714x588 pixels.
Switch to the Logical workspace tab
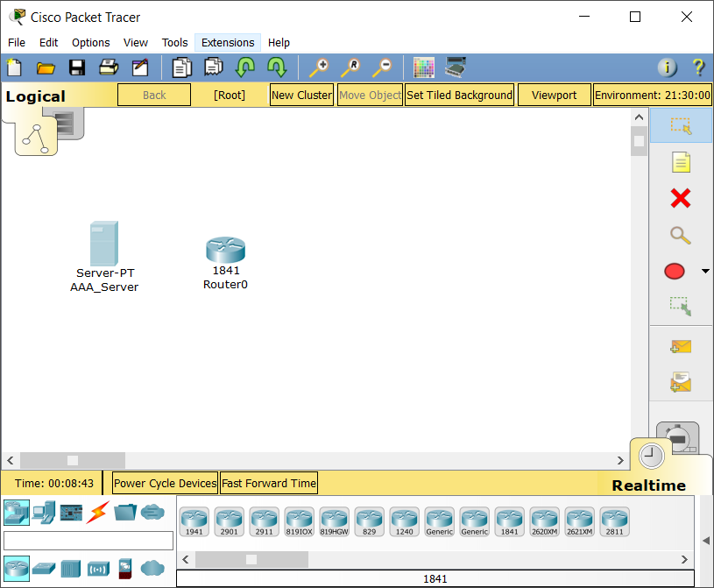pos(36,138)
